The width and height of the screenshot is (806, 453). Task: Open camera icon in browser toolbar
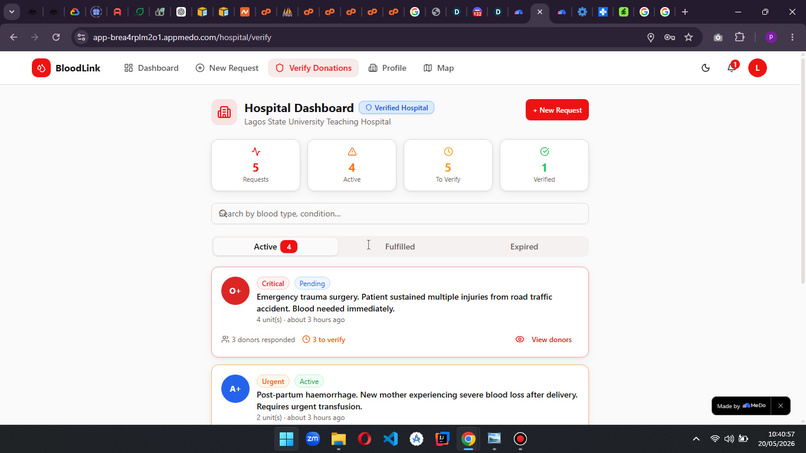718,37
